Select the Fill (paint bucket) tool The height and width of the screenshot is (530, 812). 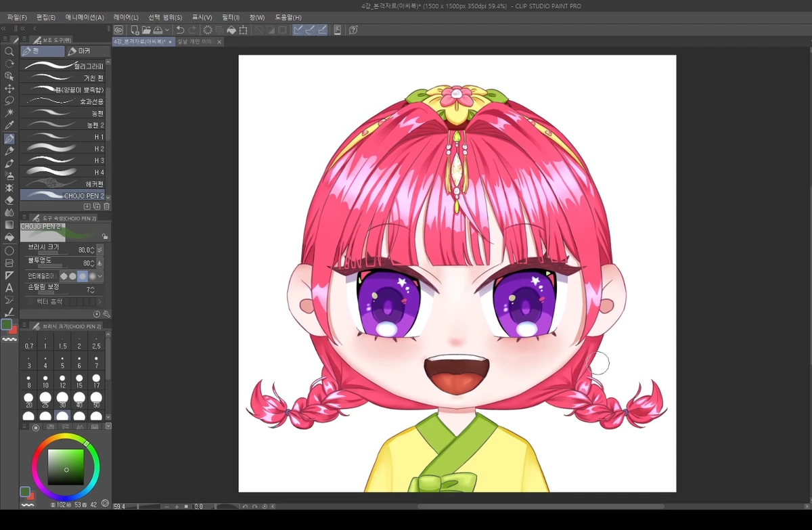coord(9,237)
